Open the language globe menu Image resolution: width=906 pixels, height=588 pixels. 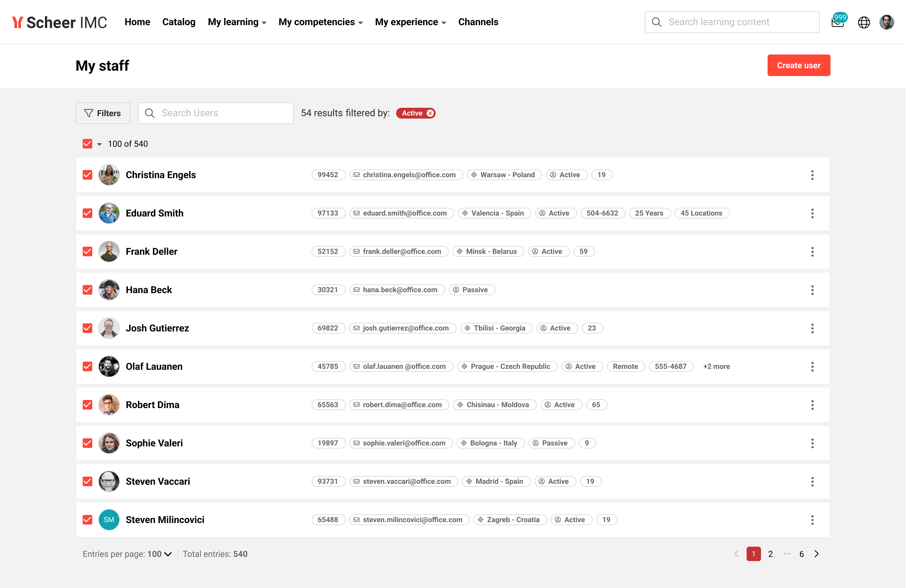point(864,22)
